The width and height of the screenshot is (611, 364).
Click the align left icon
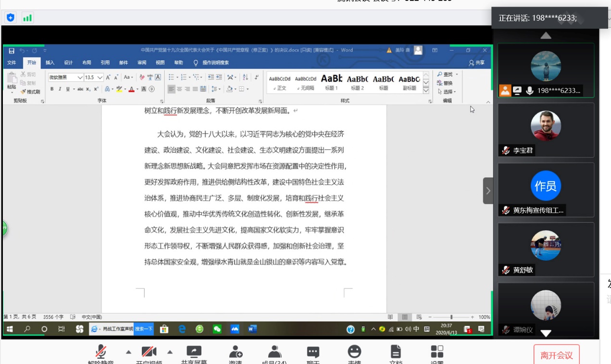click(172, 89)
